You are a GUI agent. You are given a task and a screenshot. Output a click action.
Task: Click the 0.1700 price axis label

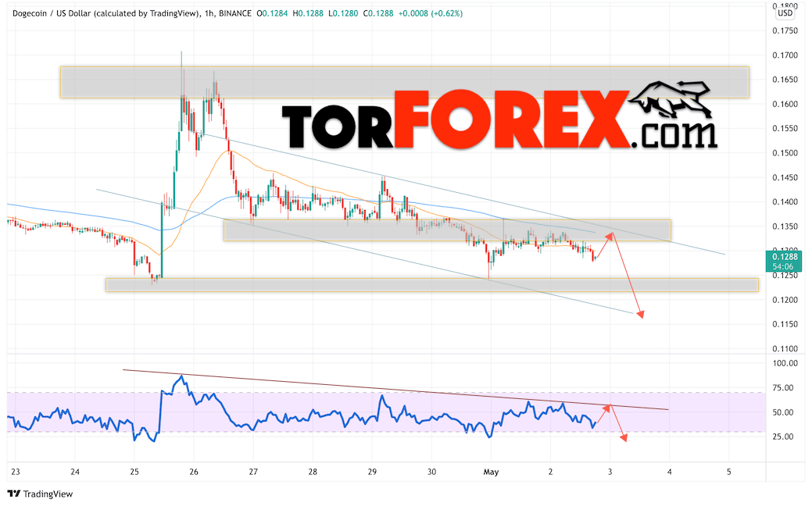[785, 55]
